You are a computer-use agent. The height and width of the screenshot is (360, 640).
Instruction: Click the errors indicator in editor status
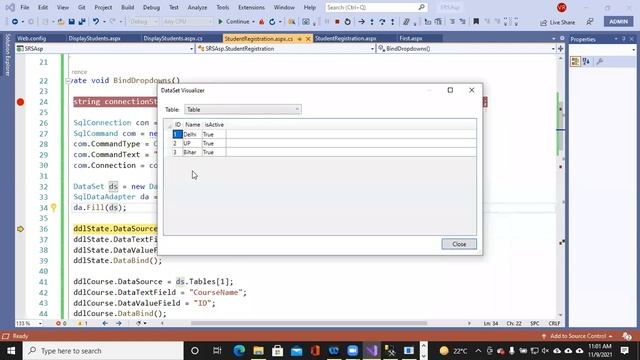coord(61,323)
